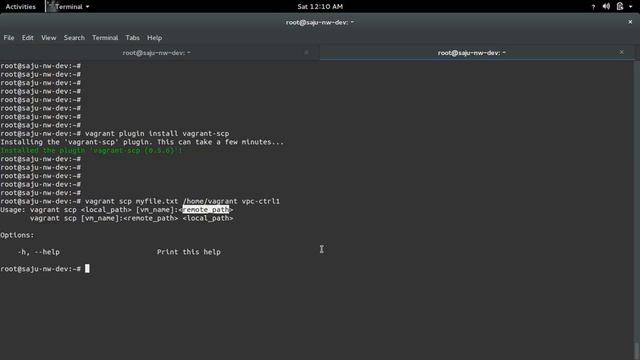Click the battery status icon

620,7
